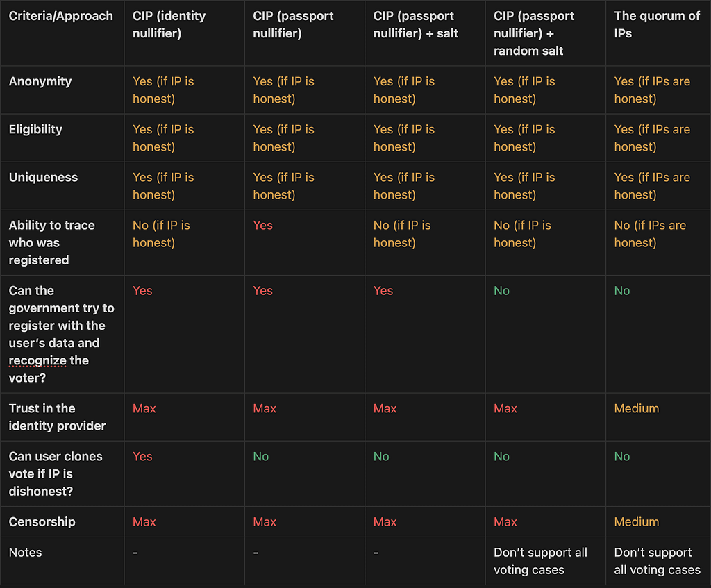Click the Notes row label
Screen dimensions: 711x588
point(26,553)
